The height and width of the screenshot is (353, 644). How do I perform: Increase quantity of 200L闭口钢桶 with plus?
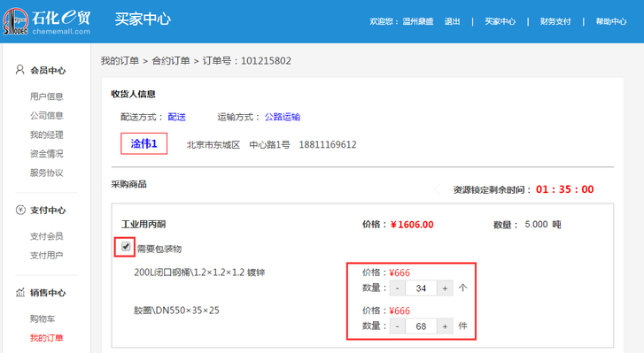pyautogui.click(x=445, y=288)
